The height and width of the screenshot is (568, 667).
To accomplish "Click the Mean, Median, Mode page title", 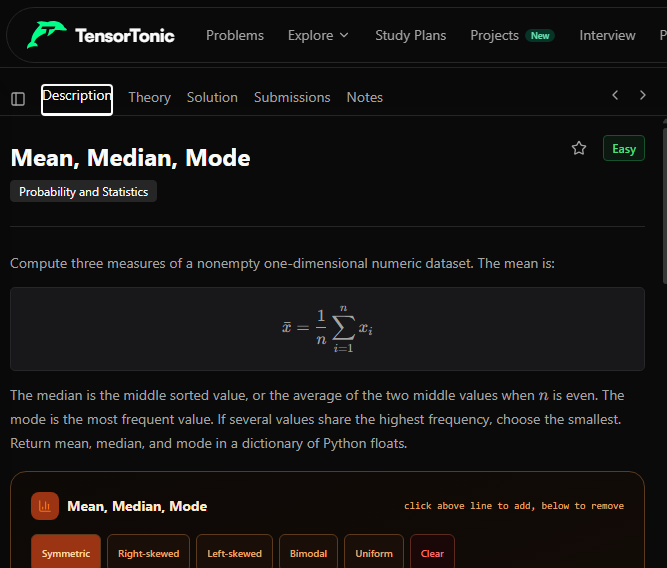I will click(x=130, y=158).
